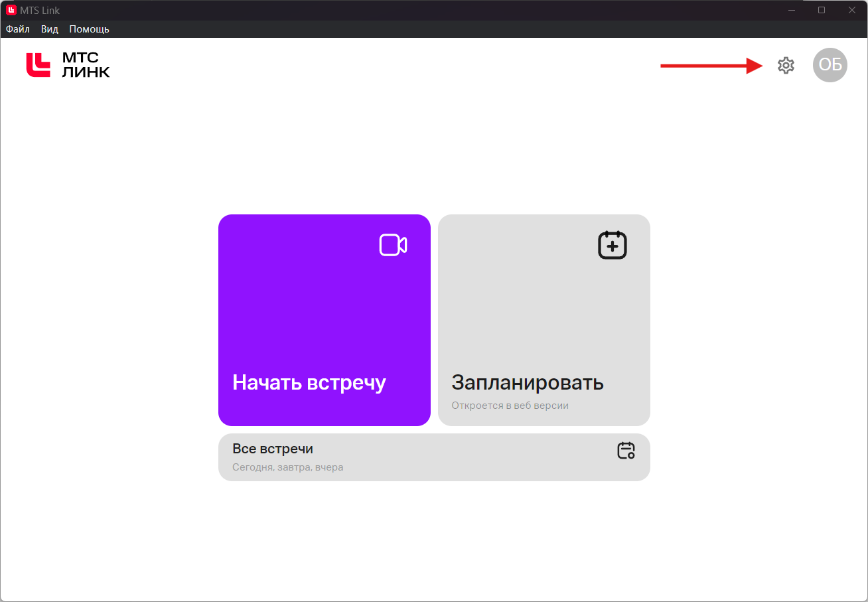Viewport: 868px width, 602px height.
Task: Close the MTS Link window
Action: (852, 10)
